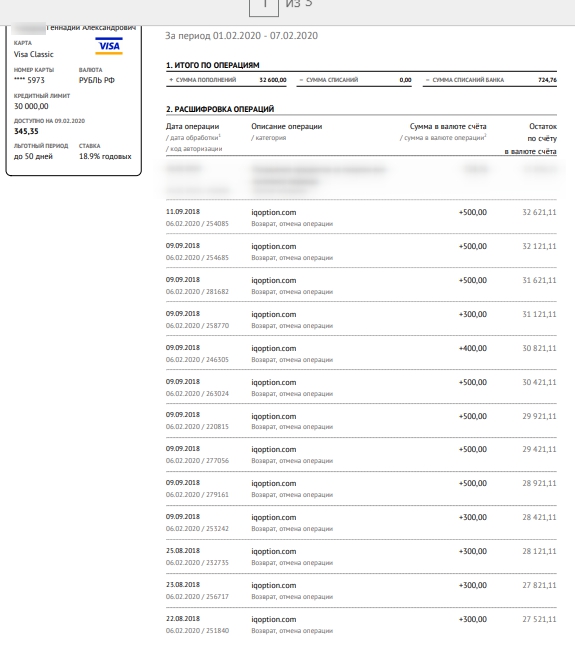Select the deposits total "32 600,00"
The width and height of the screenshot is (575, 649).
[x=273, y=80]
